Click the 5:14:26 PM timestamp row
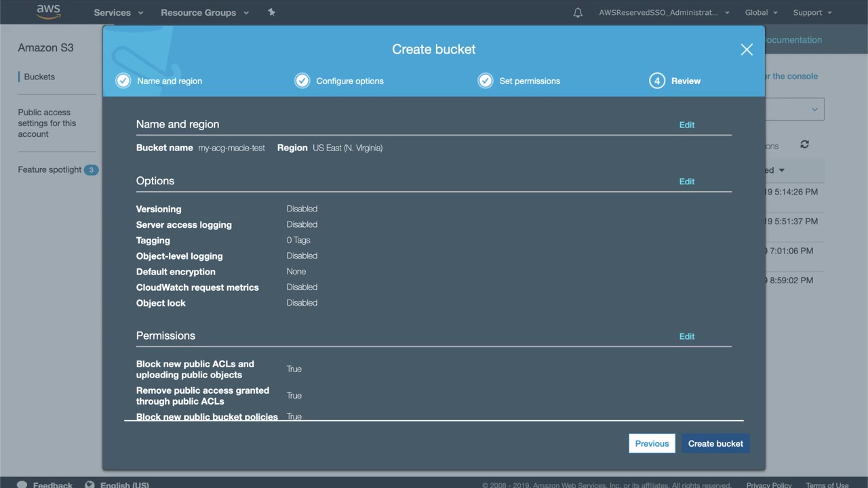Viewport: 868px width, 488px height. pos(793,192)
